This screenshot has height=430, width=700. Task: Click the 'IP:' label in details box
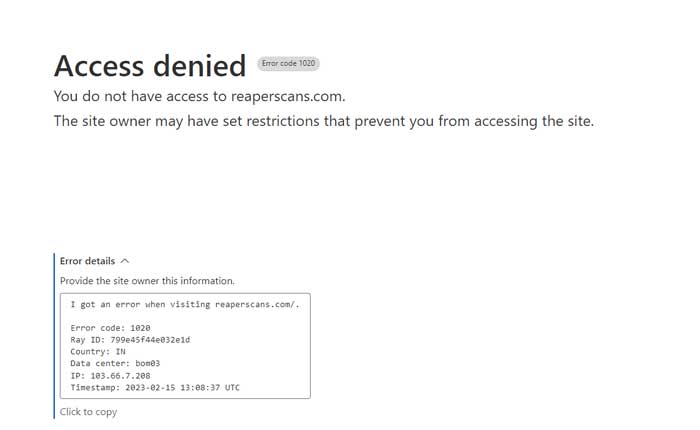coord(78,376)
